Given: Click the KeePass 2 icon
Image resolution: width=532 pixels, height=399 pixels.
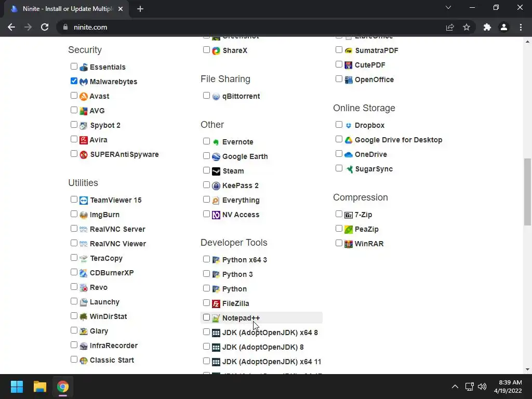Looking at the screenshot, I should click(x=216, y=185).
